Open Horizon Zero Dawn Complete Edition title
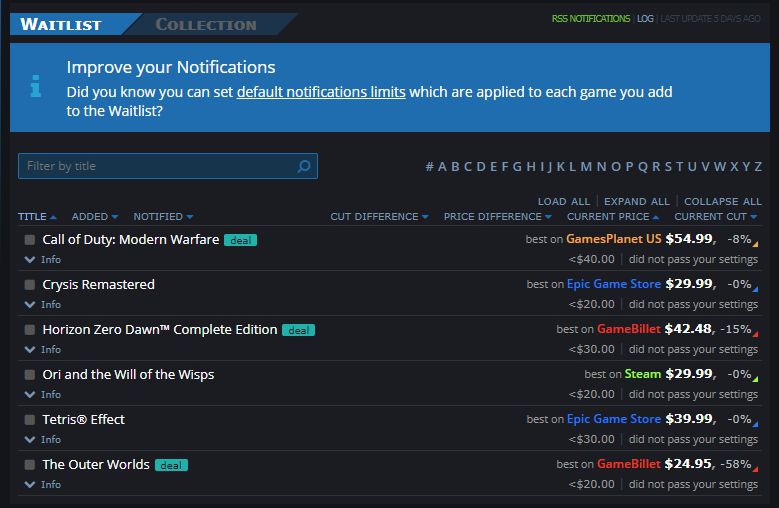This screenshot has width=779, height=508. coord(159,330)
